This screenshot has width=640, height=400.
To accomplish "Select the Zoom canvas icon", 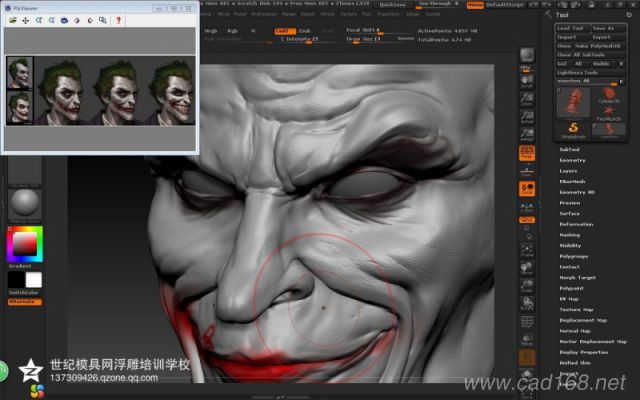I will tap(527, 99).
